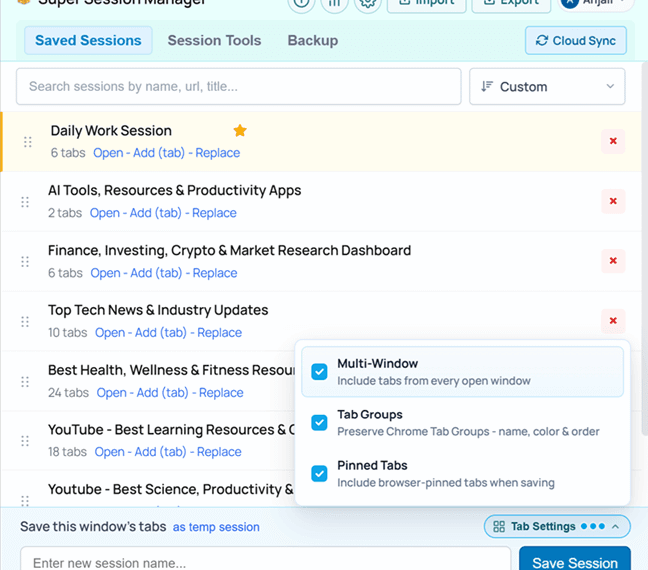Screen dimensions: 648x570
Task: Select Top Tech News & Industry Updates title
Action: (158, 310)
